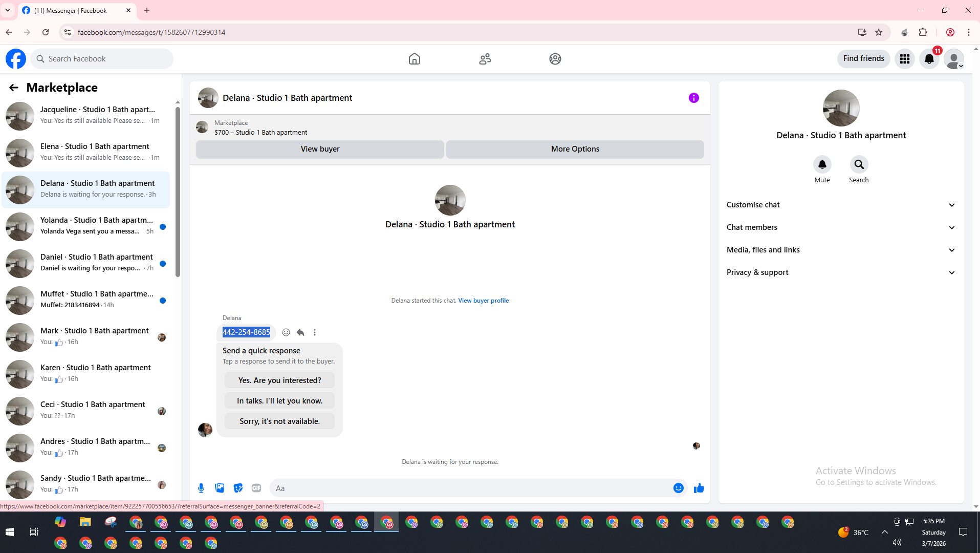Click the Find friends button
Viewport: 980px width, 553px height.
click(864, 58)
